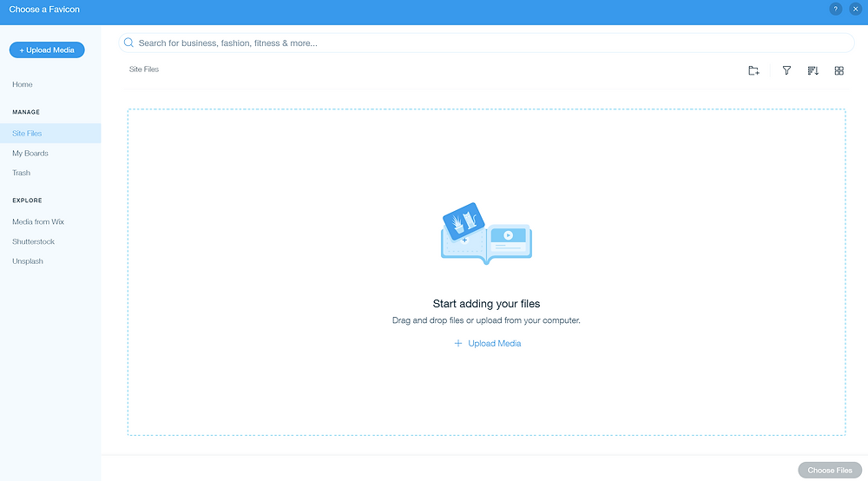Click the media illustration in the drop zone
The height and width of the screenshot is (481, 868).
(x=486, y=233)
